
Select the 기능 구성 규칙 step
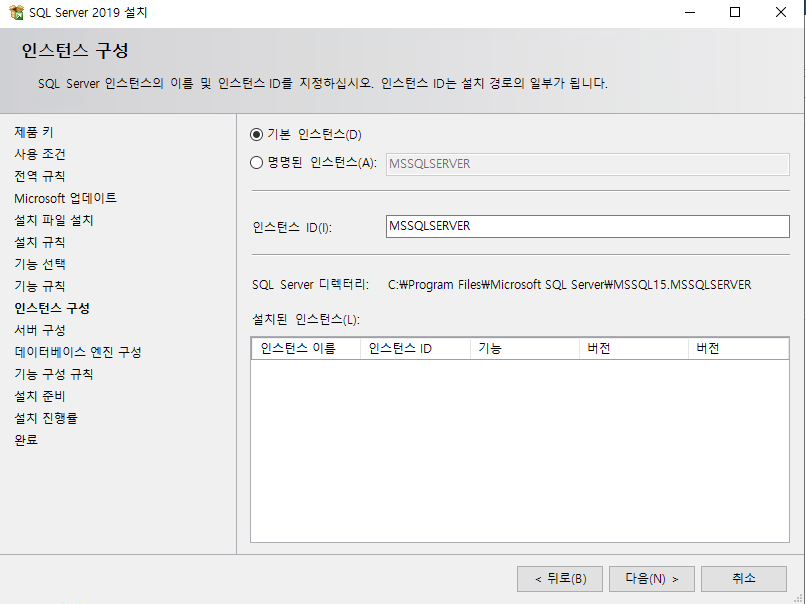coord(54,374)
